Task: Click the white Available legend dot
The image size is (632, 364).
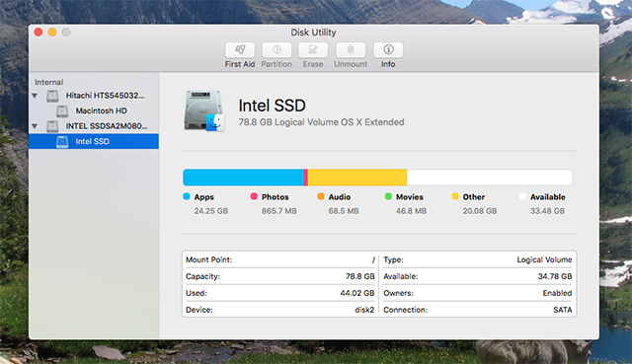Action: (522, 196)
